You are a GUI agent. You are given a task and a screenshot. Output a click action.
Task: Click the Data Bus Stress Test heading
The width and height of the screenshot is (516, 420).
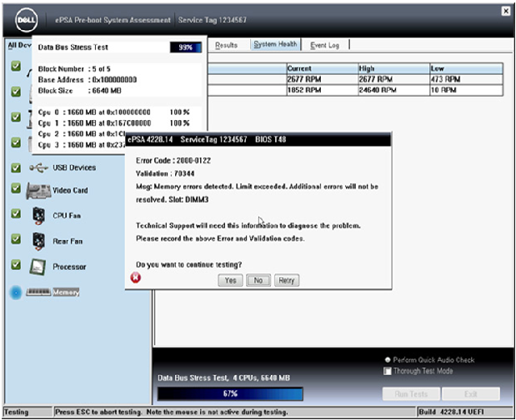pyautogui.click(x=73, y=47)
